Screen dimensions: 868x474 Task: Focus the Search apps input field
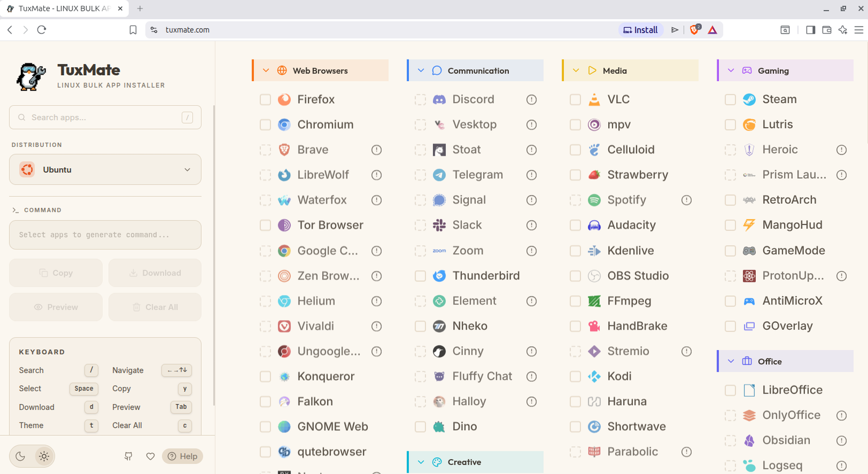pyautogui.click(x=105, y=117)
